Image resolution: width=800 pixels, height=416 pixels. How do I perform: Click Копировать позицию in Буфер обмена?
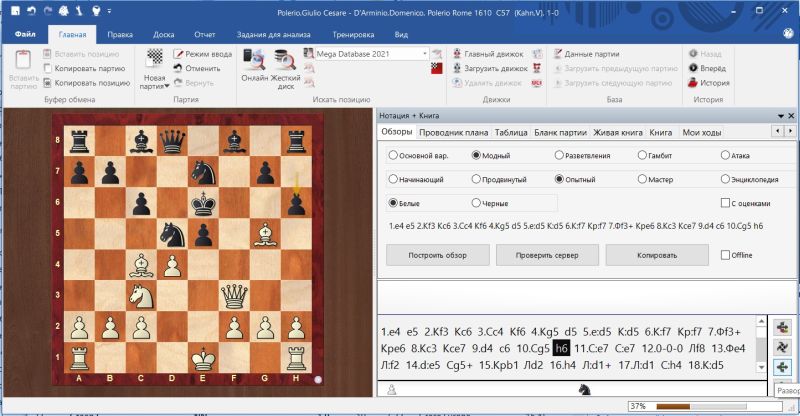click(x=48, y=83)
